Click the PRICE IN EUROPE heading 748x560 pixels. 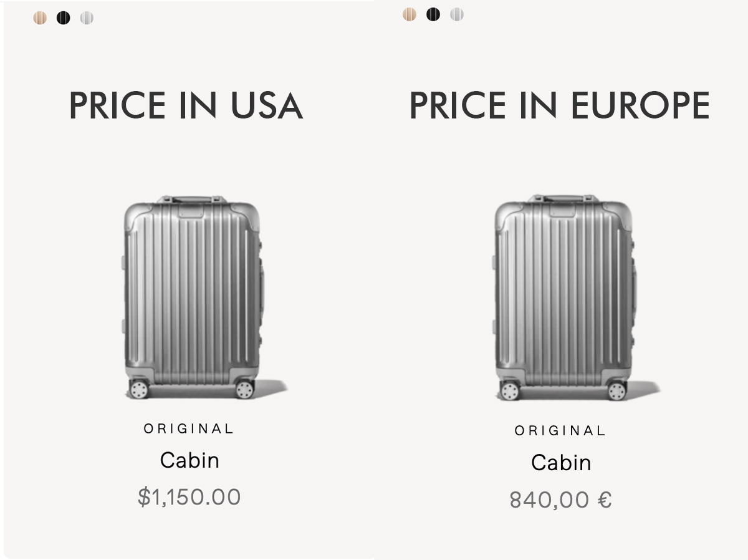(x=559, y=105)
